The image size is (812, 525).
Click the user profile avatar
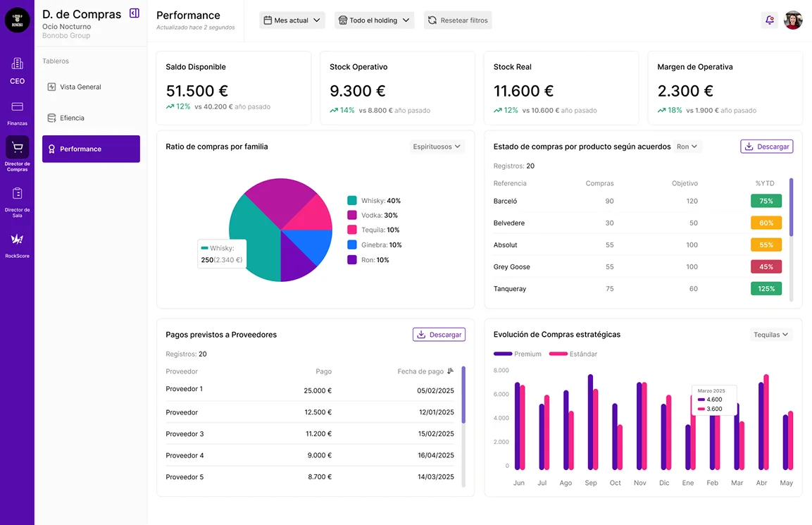(793, 20)
